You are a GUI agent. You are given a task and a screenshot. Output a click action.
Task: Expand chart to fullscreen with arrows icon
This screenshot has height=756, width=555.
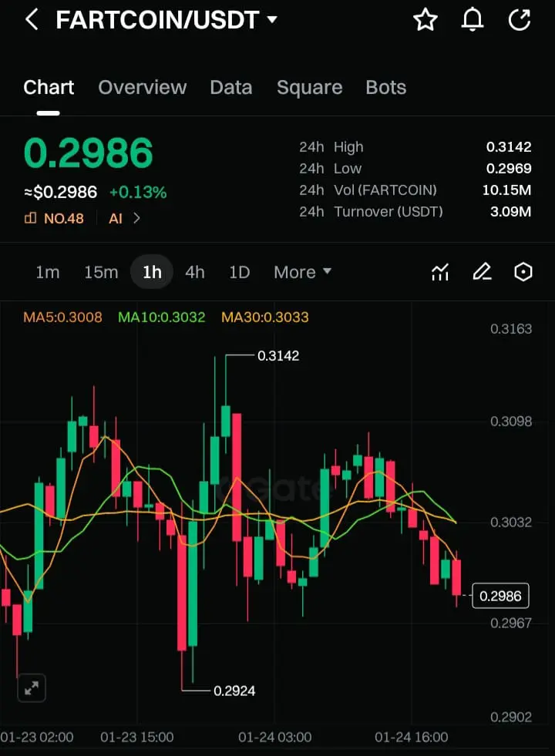tap(32, 687)
